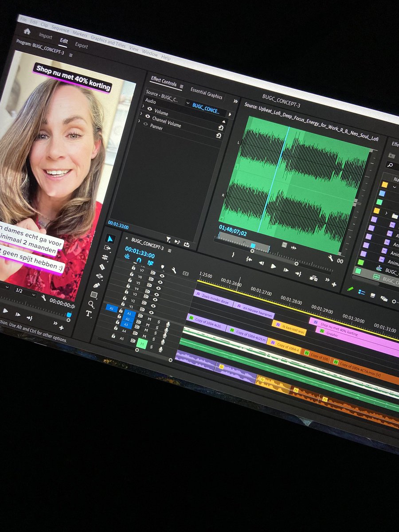399x532 pixels.
Task: Toggle Linked Selection in timeline
Action: pos(150,263)
